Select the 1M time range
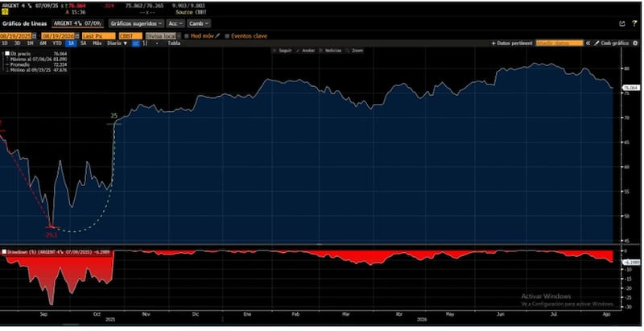Viewport: 644px width, 331px height. coord(30,43)
